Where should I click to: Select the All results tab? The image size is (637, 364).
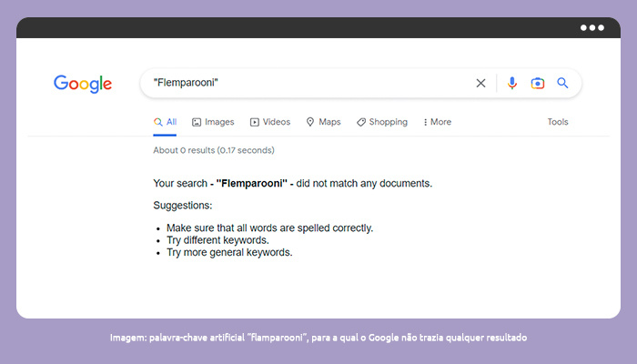(165, 122)
